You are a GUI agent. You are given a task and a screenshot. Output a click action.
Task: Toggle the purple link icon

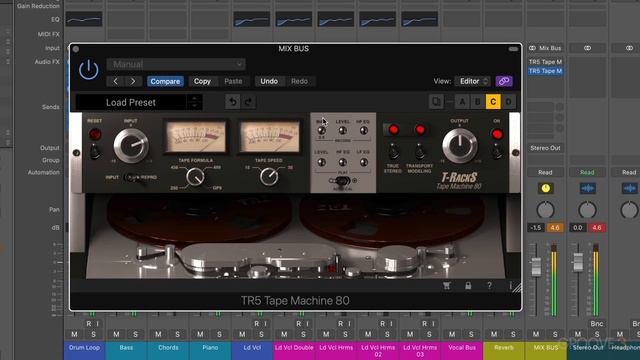click(504, 81)
